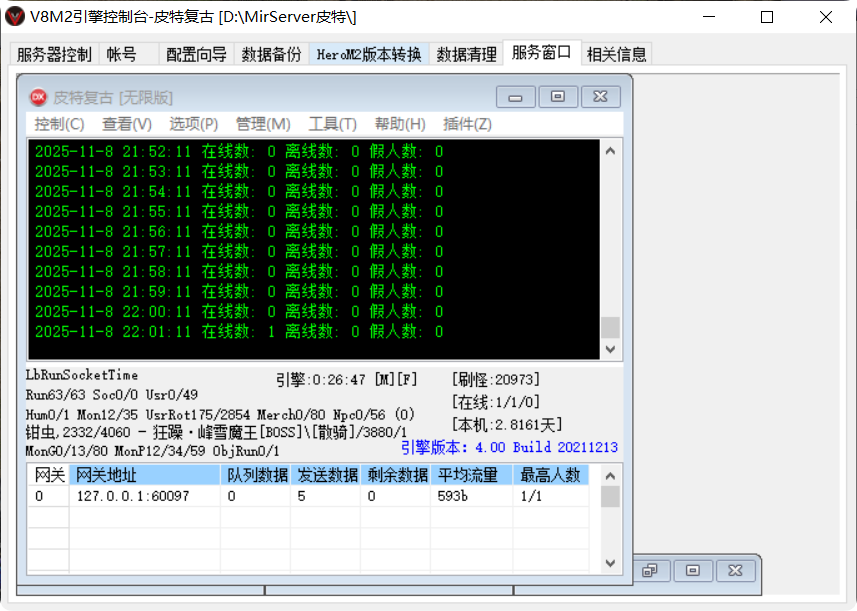Click the scroll-down arrow of the log console

(610, 350)
